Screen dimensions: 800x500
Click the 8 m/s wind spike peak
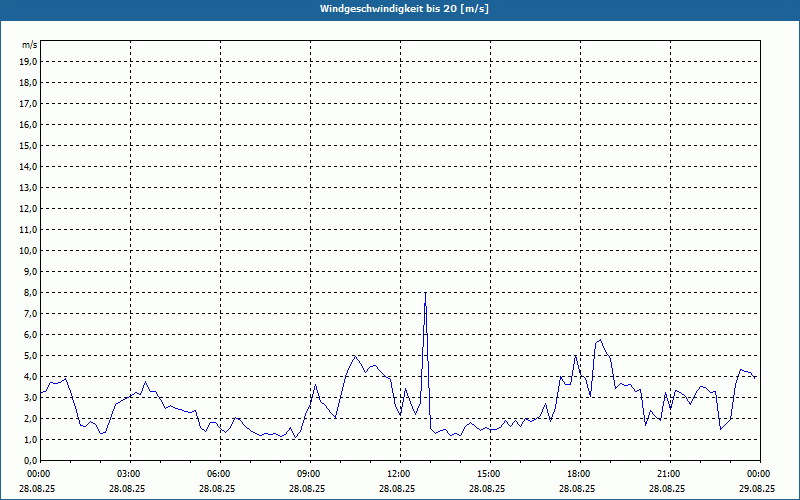pyautogui.click(x=425, y=294)
